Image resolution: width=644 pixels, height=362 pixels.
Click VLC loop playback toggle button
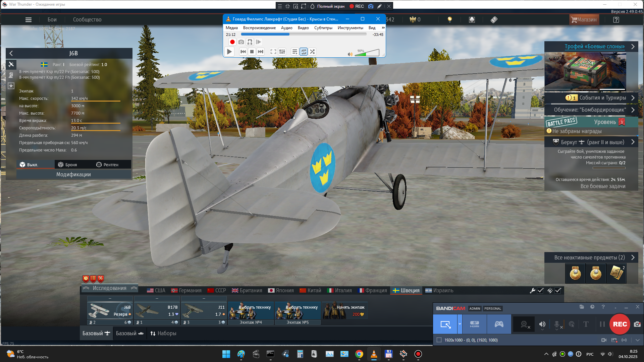(304, 52)
